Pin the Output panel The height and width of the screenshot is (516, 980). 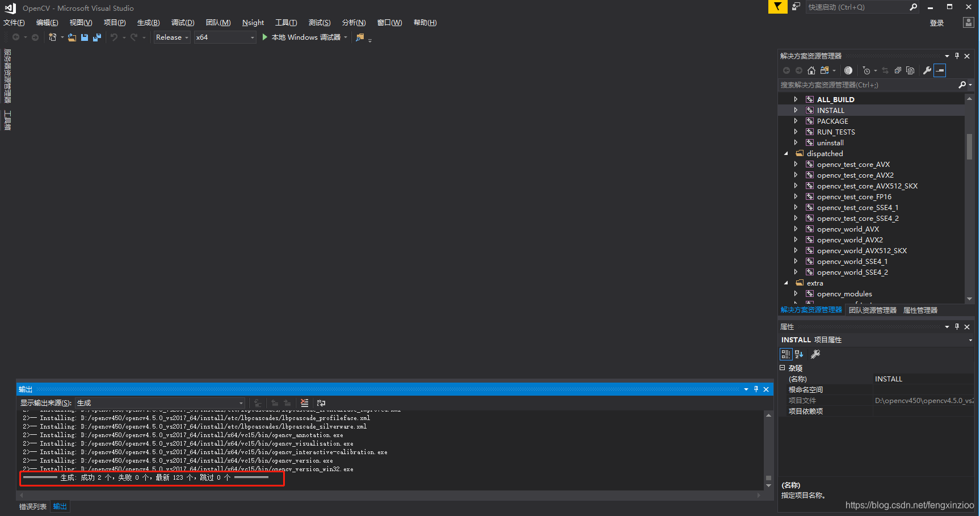(756, 389)
